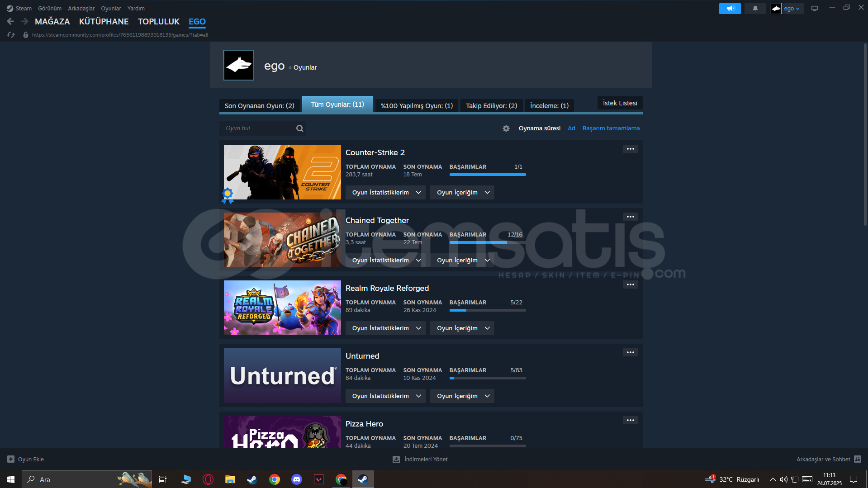This screenshot has height=488, width=868.
Task: Open the Yardım menu
Action: pyautogui.click(x=136, y=9)
